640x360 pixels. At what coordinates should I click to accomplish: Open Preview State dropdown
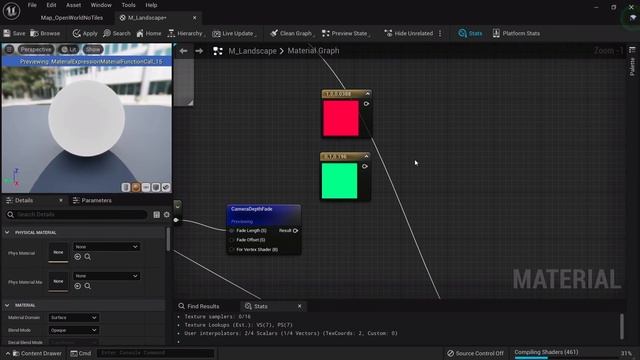(x=346, y=33)
